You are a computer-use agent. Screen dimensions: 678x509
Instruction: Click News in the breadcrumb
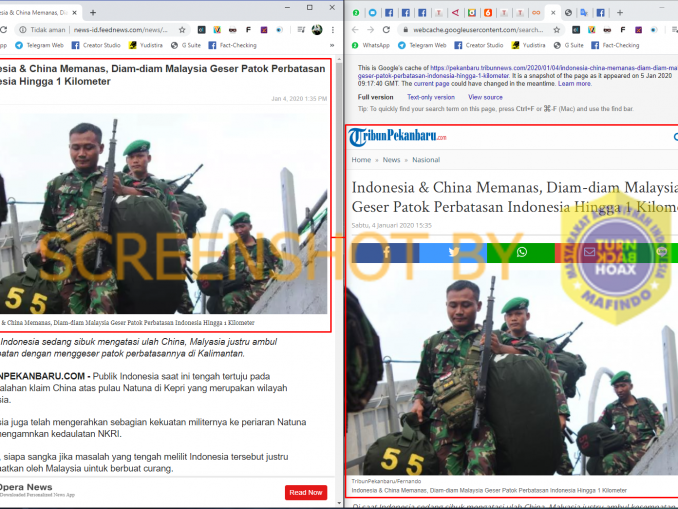point(391,160)
